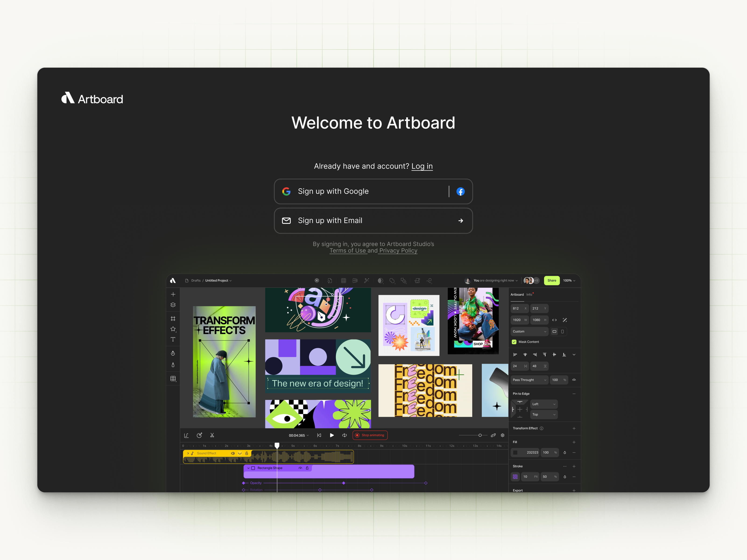Expand more alignment options chevron
The height and width of the screenshot is (560, 747).
(x=574, y=354)
